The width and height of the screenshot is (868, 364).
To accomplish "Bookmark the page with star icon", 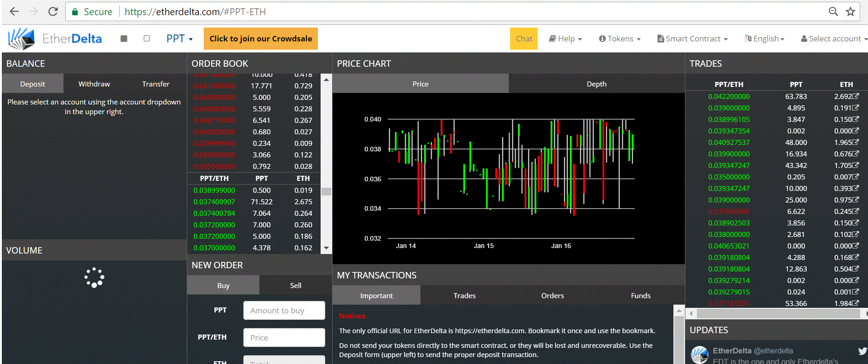I will (x=851, y=12).
